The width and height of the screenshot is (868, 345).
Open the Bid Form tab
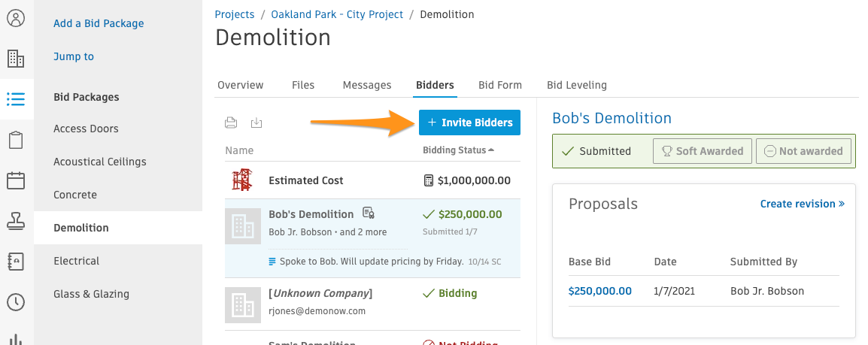[500, 85]
